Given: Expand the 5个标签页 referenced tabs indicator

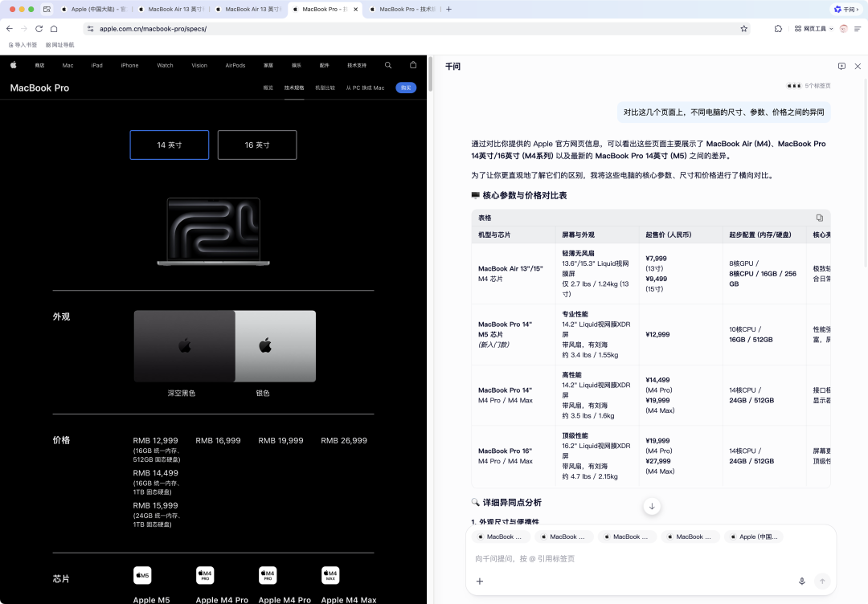Looking at the screenshot, I should (809, 86).
